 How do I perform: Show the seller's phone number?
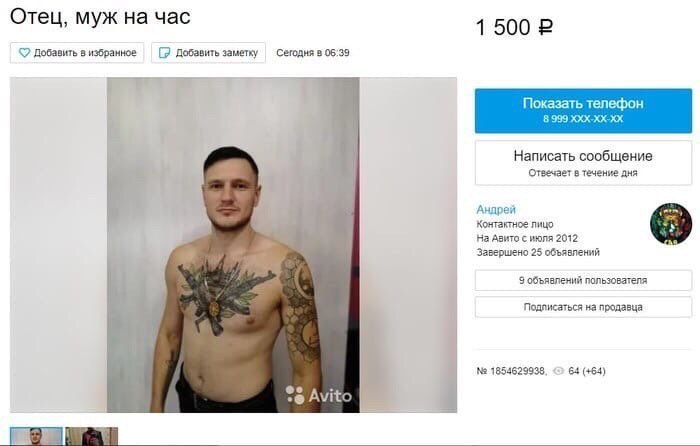(x=583, y=111)
